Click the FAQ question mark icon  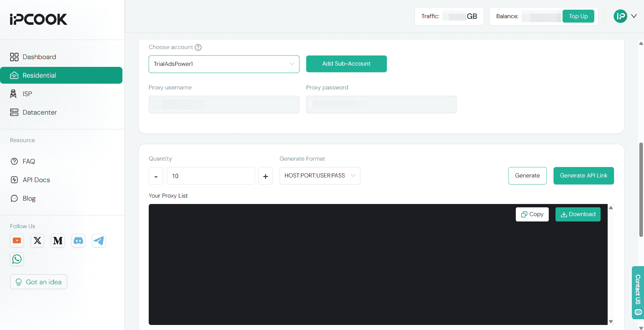click(x=14, y=161)
